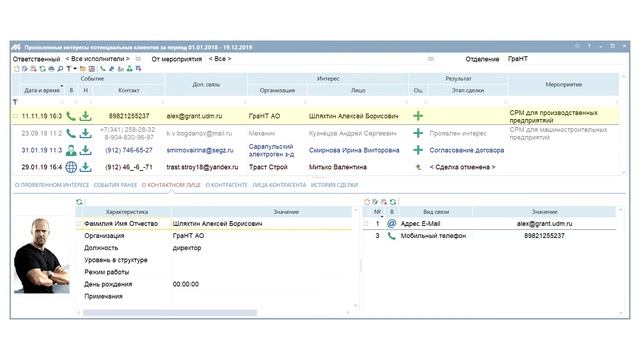Select the Траст Строй organization cell
640x360 pixels.
click(268, 167)
